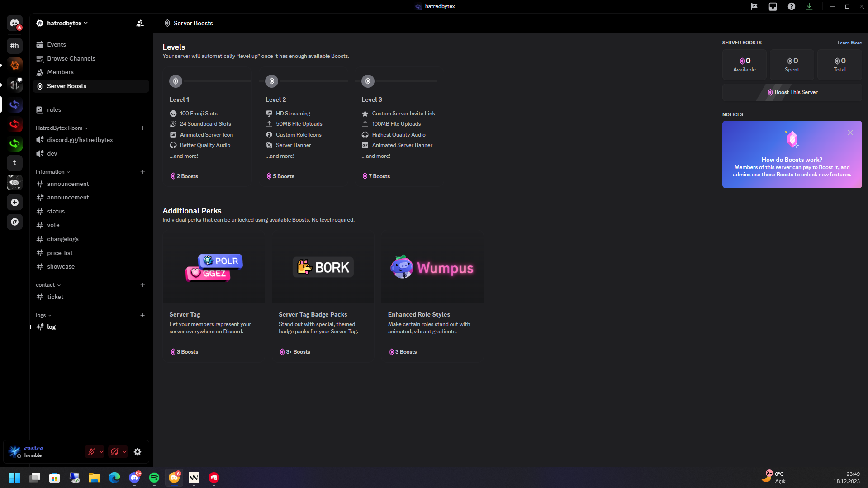Open the taskbar clock showing 23:49
The image size is (868, 488).
[x=846, y=478]
